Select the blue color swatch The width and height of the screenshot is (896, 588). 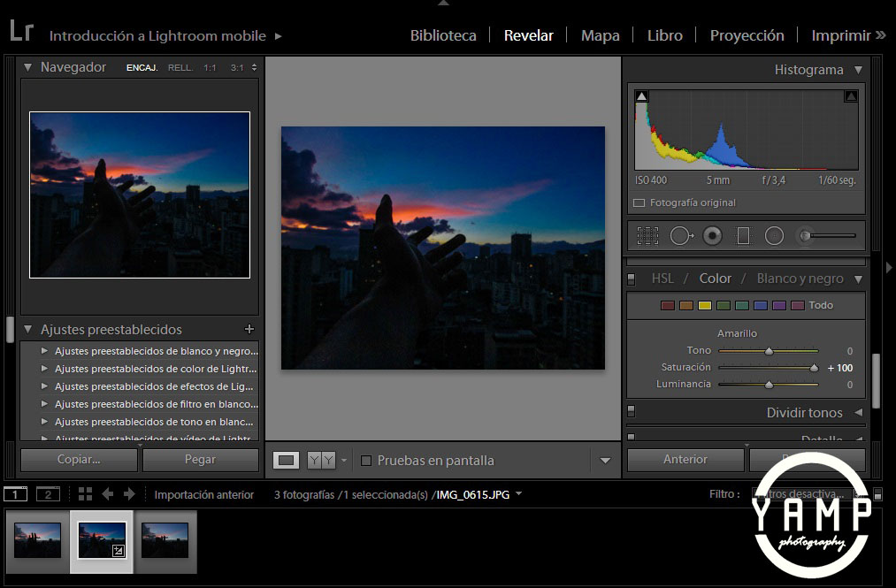click(761, 306)
